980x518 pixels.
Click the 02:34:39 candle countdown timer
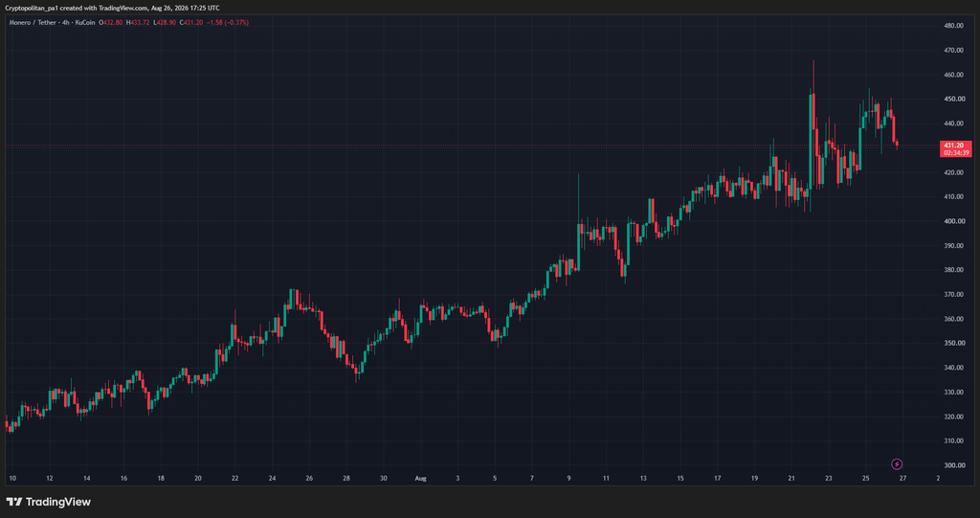pyautogui.click(x=956, y=152)
